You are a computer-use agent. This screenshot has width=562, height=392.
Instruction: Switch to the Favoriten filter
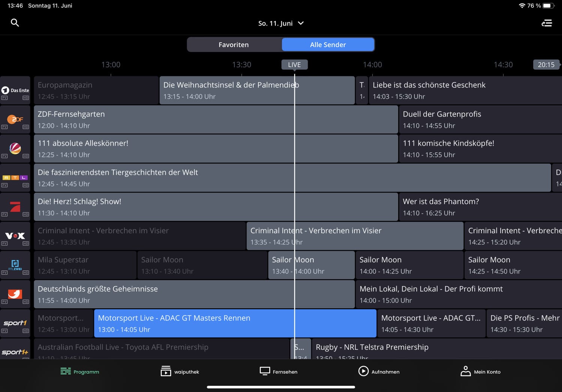click(x=234, y=45)
